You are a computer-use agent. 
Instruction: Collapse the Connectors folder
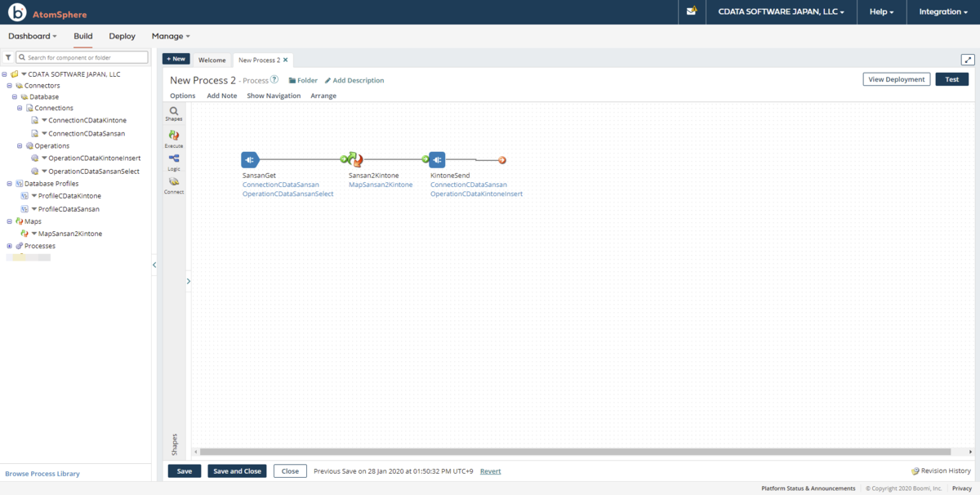pos(9,85)
